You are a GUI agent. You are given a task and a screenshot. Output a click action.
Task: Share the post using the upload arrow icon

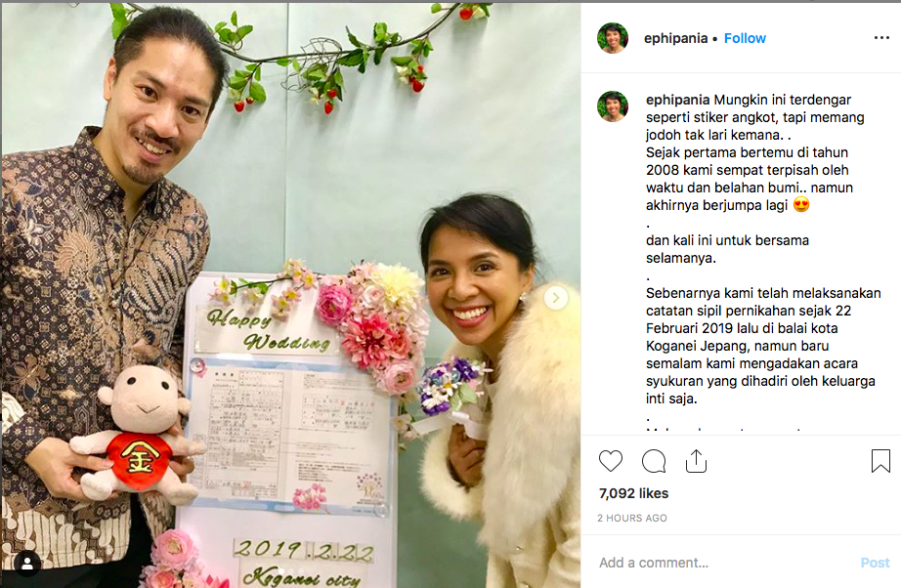[x=696, y=461]
